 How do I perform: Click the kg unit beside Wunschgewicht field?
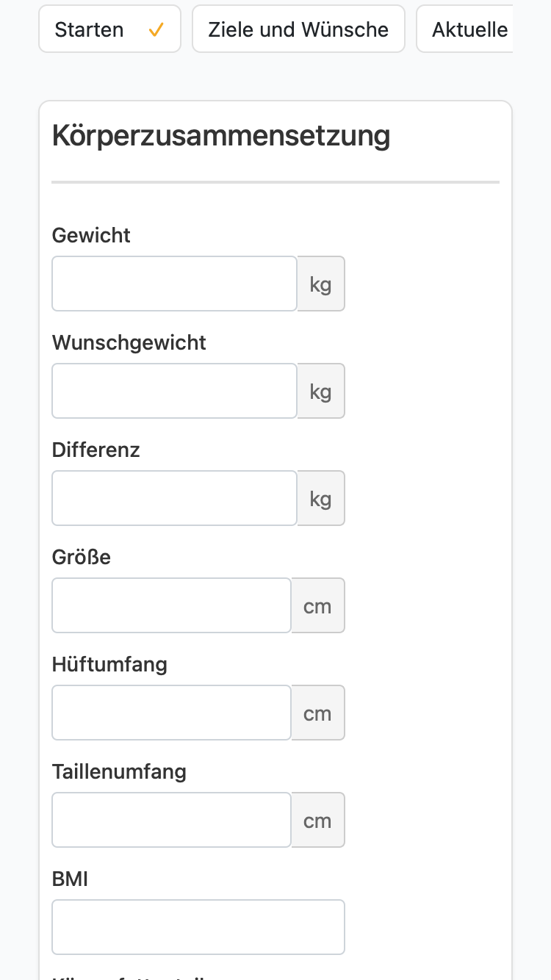click(x=321, y=391)
